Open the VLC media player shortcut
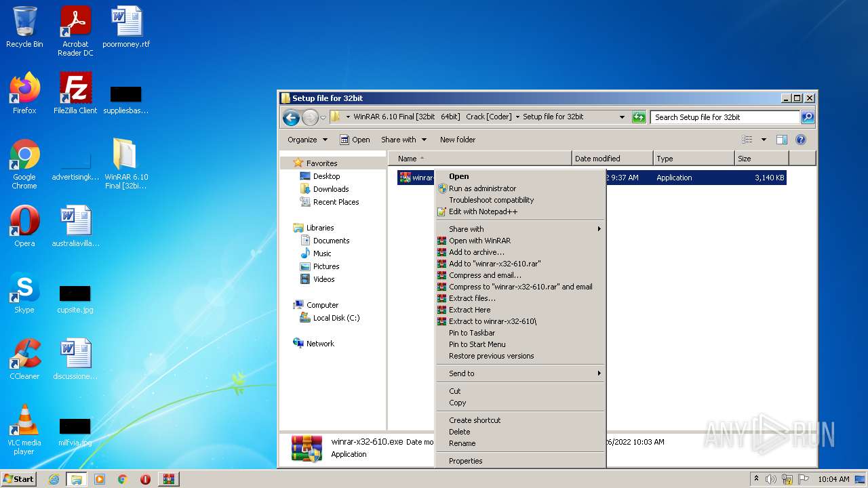This screenshot has height=488, width=868. (24, 430)
